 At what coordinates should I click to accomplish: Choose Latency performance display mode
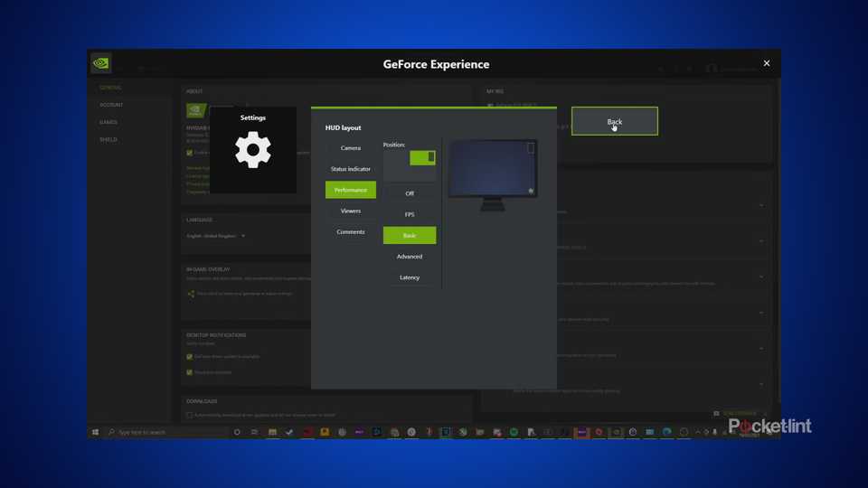(x=410, y=277)
